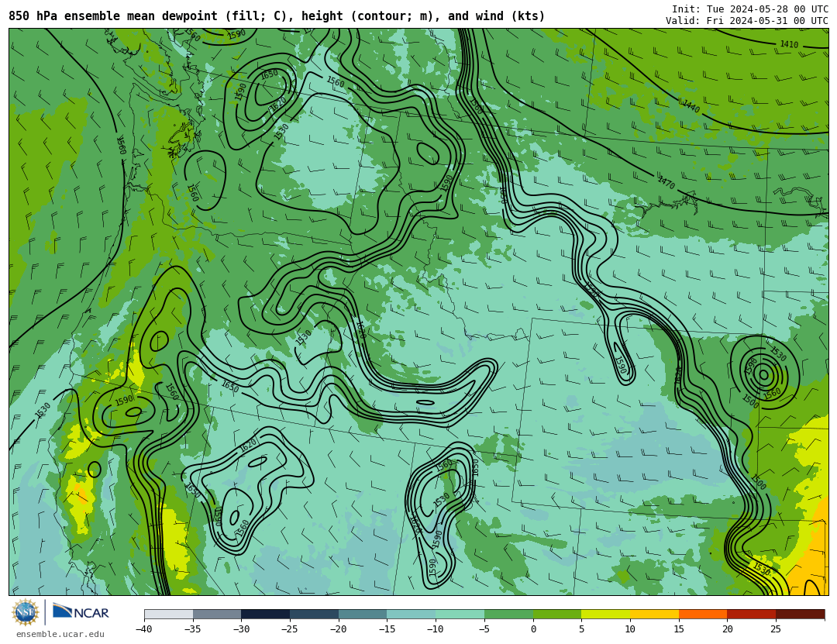Click the -5 colorbar tick label
Screen dimensions: 837x644
pyautogui.click(x=484, y=629)
